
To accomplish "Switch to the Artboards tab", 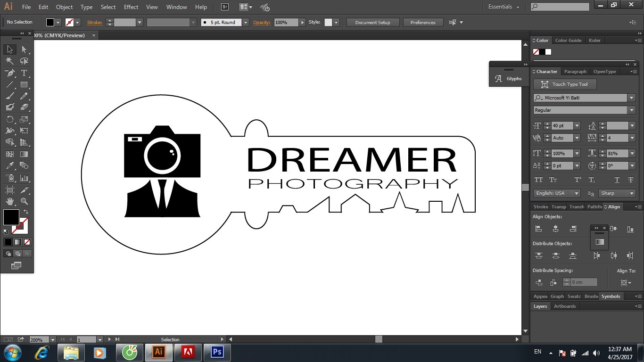I will pos(565,306).
